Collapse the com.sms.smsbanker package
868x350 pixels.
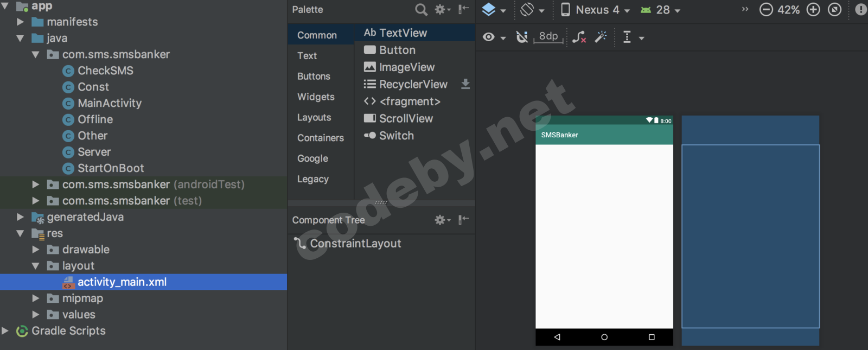point(35,54)
